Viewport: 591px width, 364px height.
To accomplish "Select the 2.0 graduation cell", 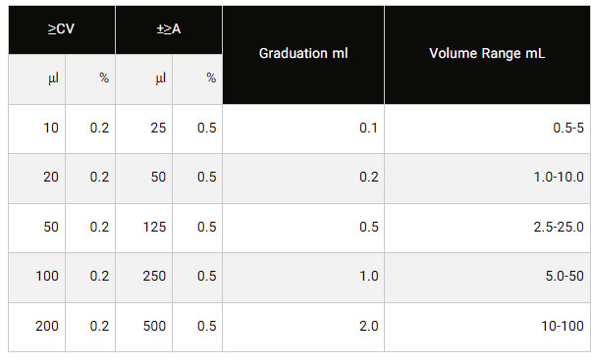I will pos(303,327).
